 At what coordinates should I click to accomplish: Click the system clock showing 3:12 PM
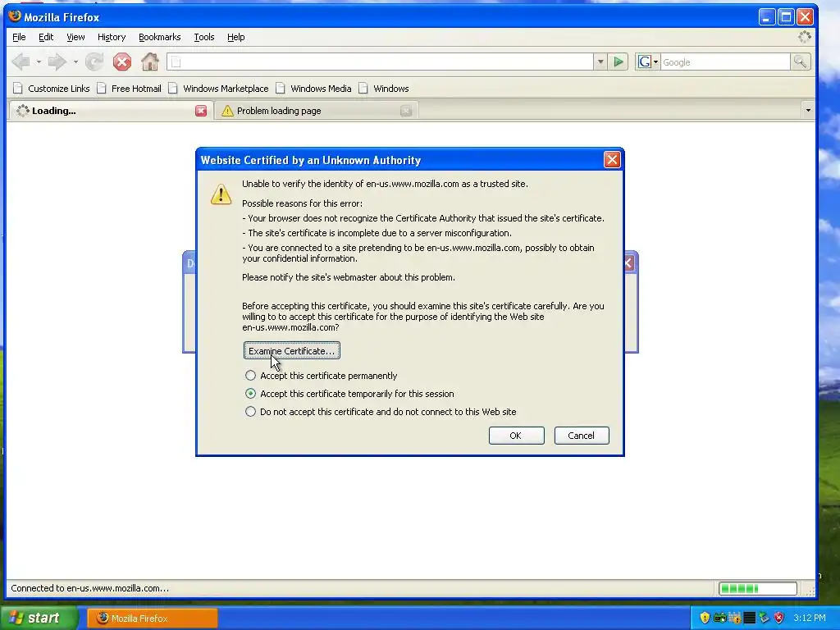tap(810, 618)
